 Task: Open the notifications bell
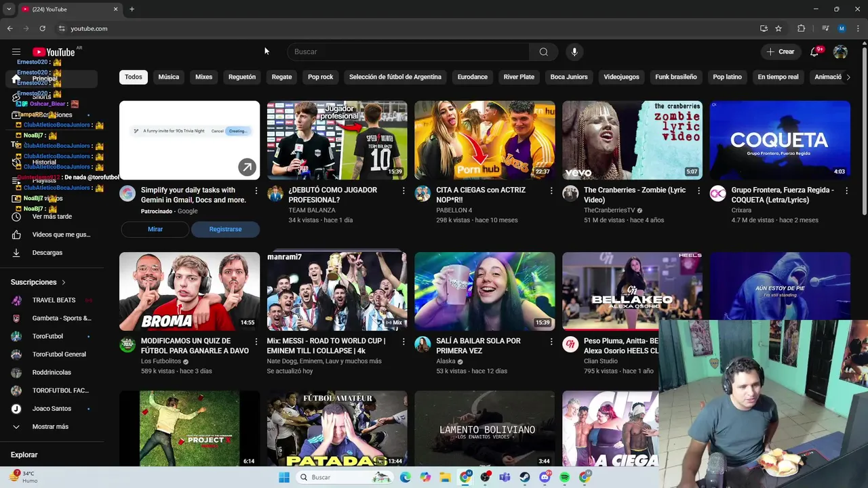pos(814,52)
